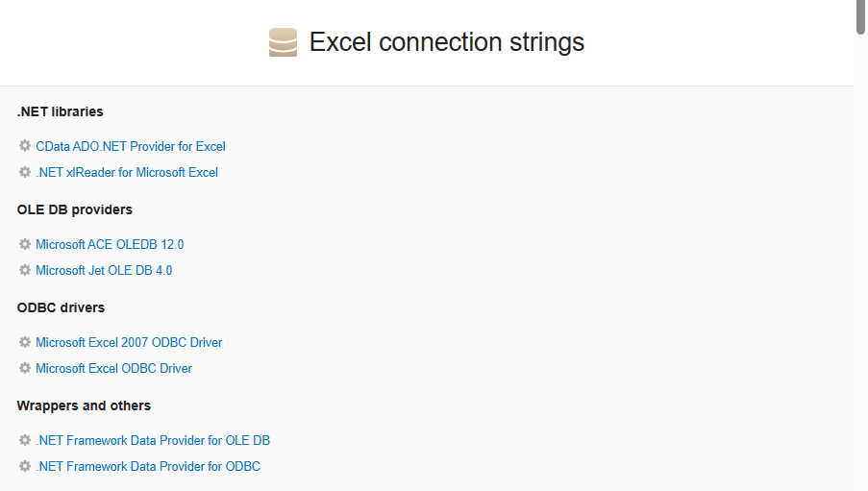The height and width of the screenshot is (491, 868).
Task: Click gear icon next to CData ADO.NET Provider
Action: [x=24, y=146]
